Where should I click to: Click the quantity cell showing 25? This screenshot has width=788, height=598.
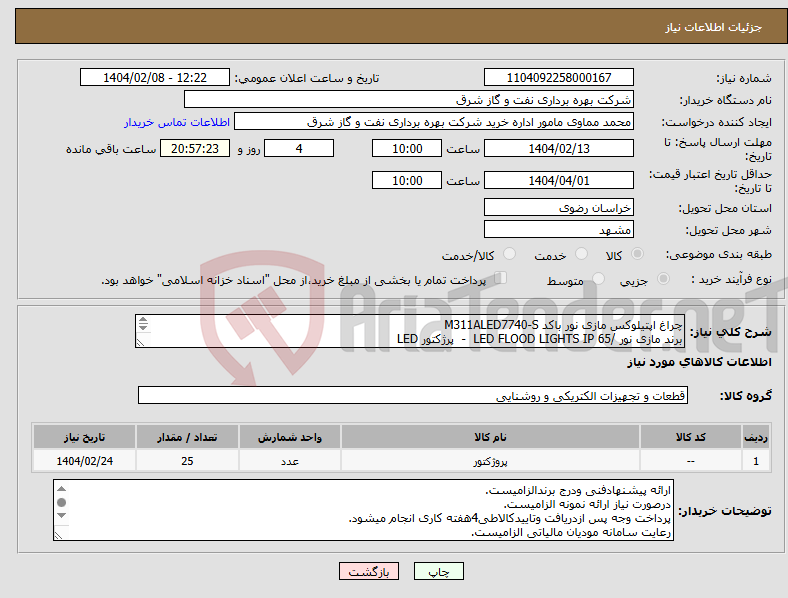187,461
